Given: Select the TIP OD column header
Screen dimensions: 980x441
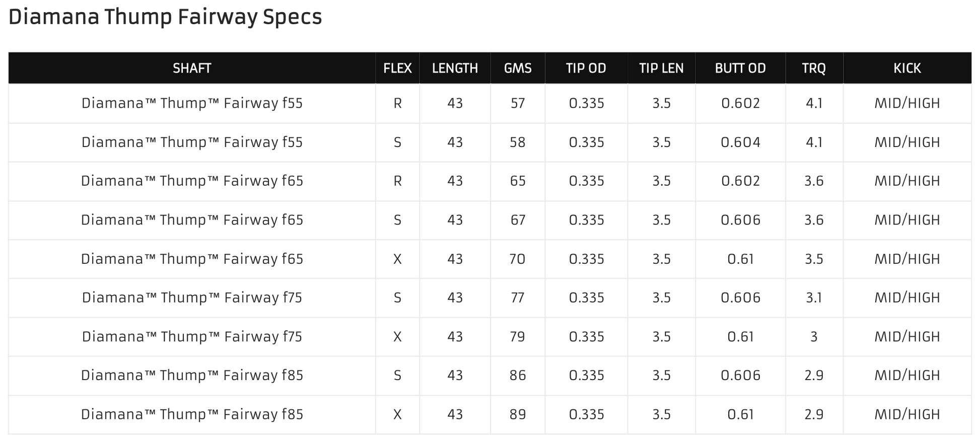Looking at the screenshot, I should (586, 68).
